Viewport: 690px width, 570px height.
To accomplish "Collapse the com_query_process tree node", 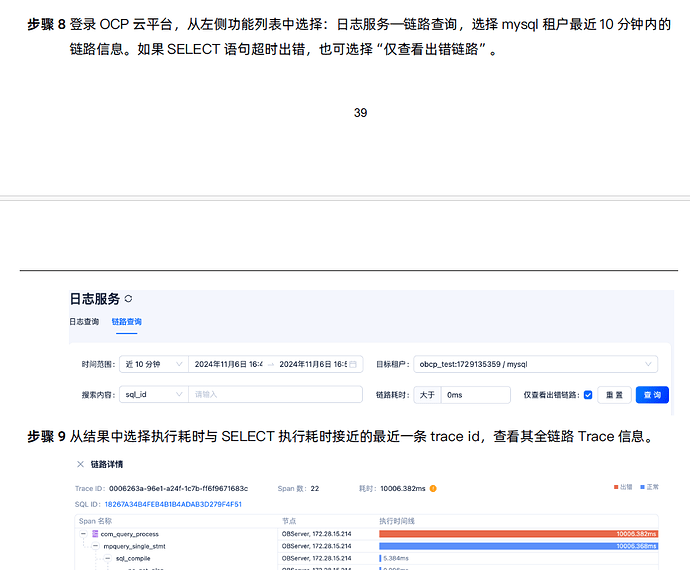I will click(84, 534).
